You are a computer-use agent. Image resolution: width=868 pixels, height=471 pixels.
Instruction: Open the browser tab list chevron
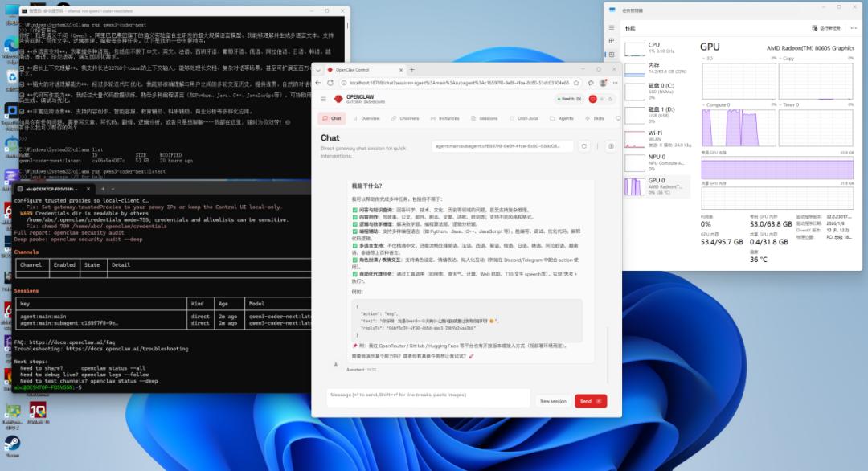tap(318, 70)
